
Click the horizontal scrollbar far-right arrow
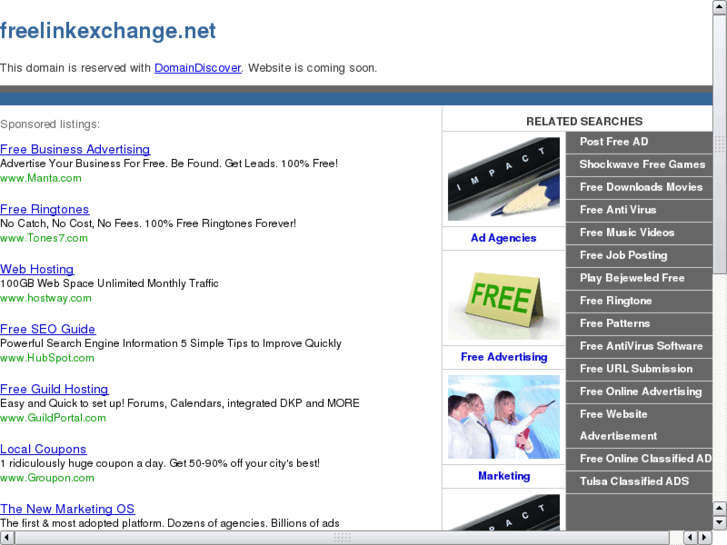click(x=705, y=538)
